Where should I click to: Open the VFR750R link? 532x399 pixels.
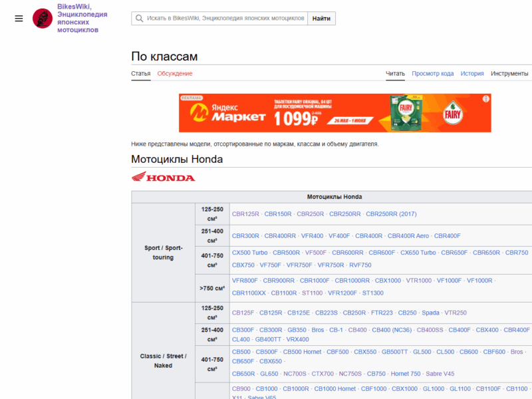(331, 265)
